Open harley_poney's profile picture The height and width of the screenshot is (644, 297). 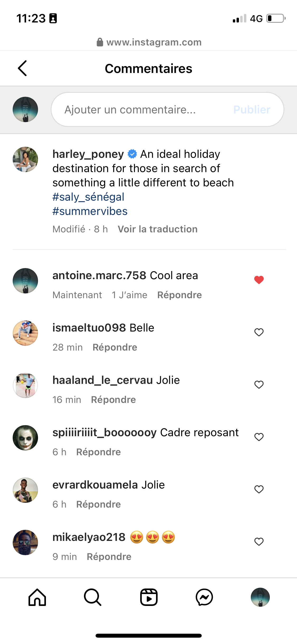[x=25, y=159]
